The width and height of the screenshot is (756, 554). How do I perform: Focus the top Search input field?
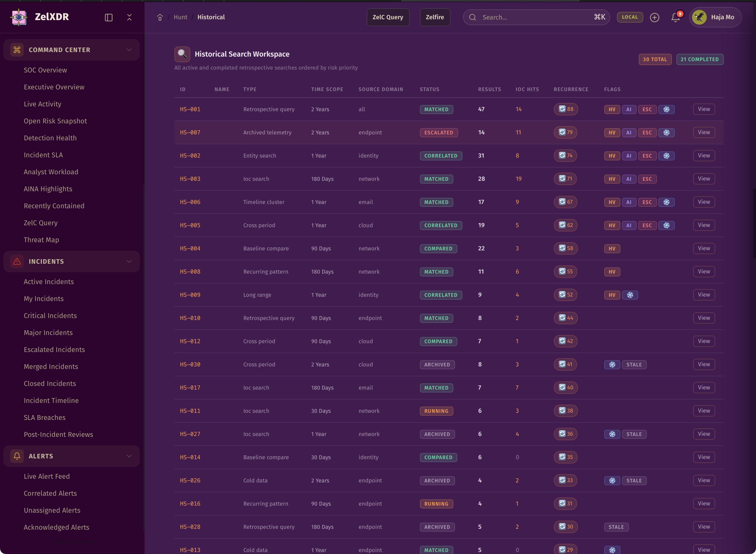click(x=535, y=18)
